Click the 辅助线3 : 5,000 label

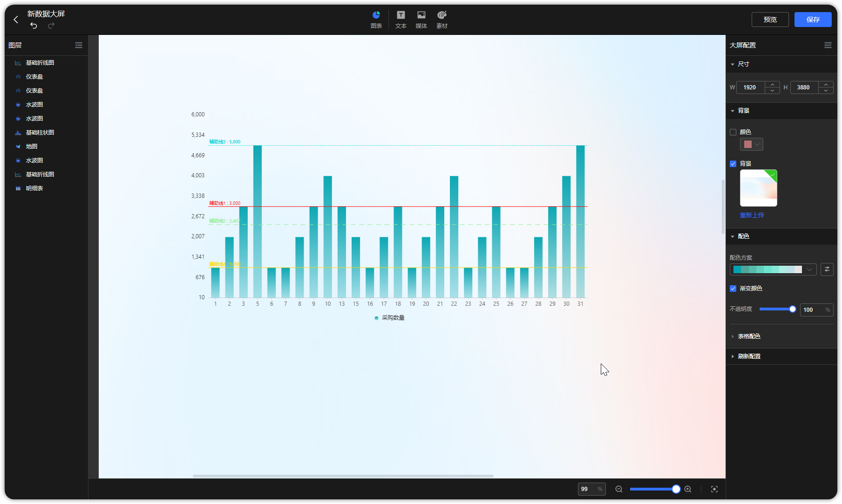point(225,142)
